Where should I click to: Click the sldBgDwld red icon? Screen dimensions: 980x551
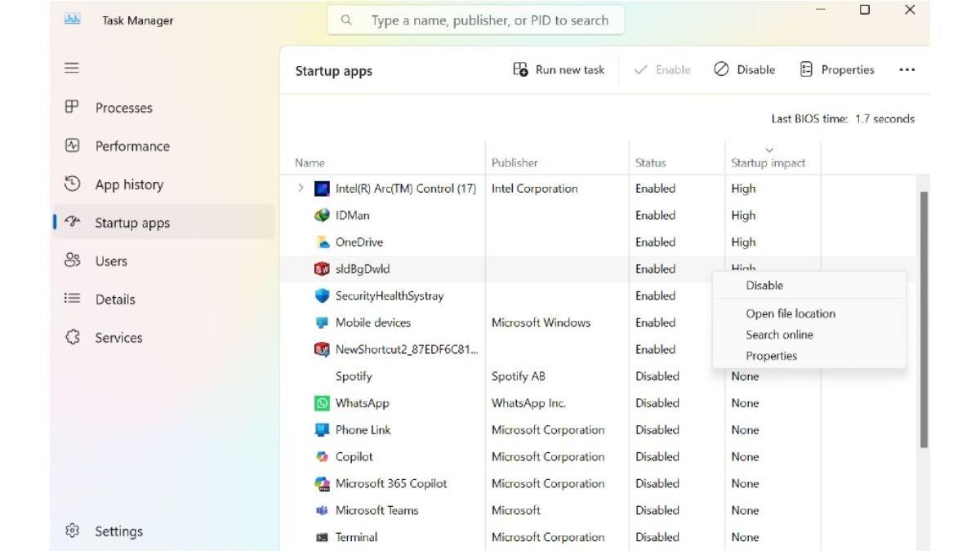click(x=322, y=269)
